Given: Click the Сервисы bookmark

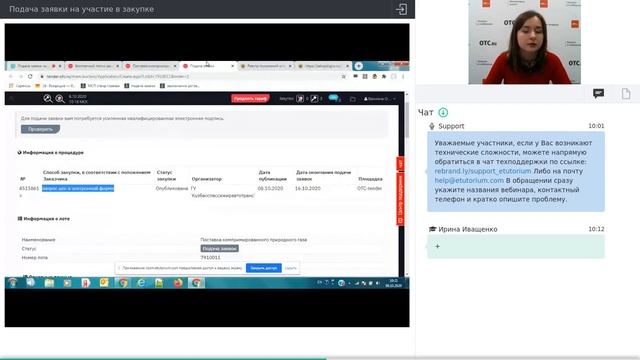Looking at the screenshot, I should 20,86.
